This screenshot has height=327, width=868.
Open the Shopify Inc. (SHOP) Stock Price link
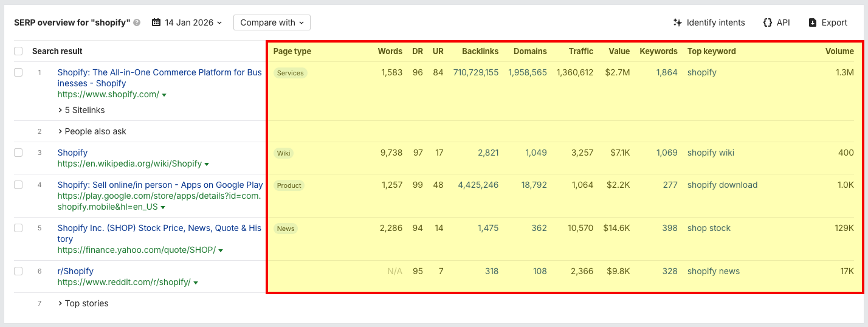click(x=159, y=233)
